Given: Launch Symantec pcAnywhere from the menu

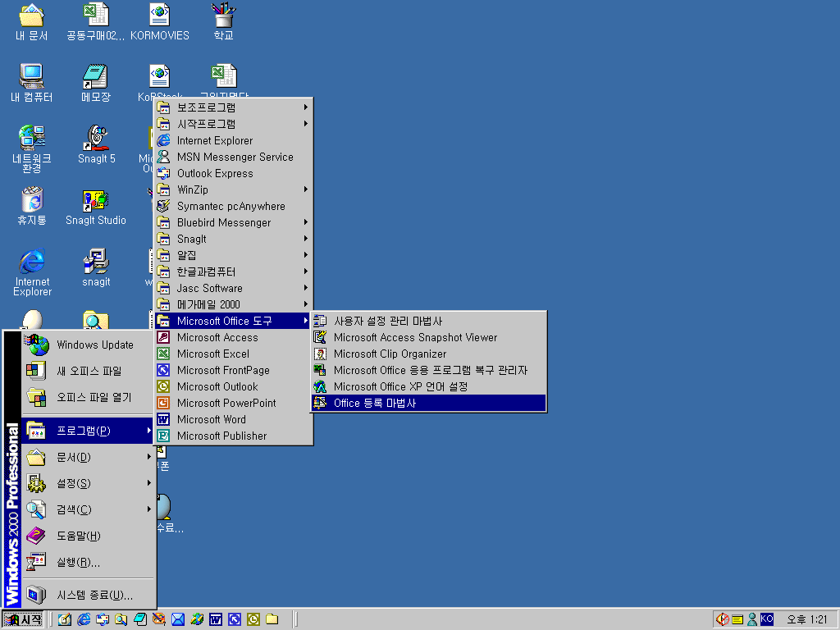Looking at the screenshot, I should [x=233, y=206].
